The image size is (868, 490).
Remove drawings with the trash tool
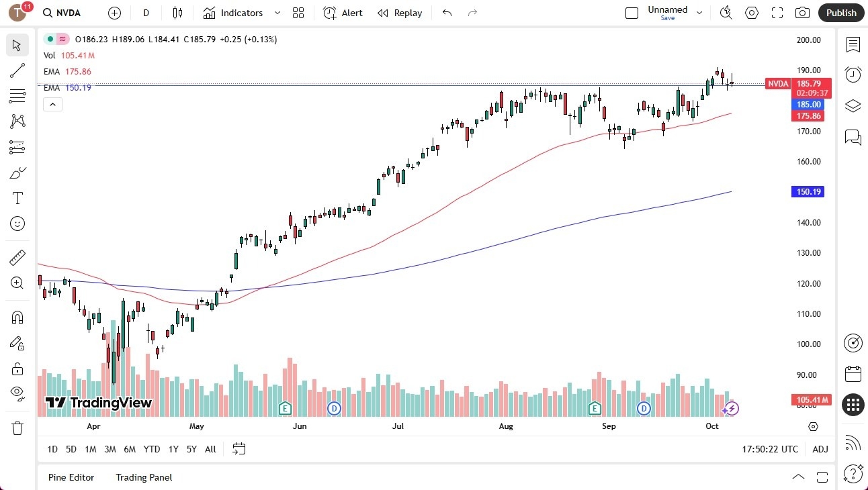click(x=17, y=428)
